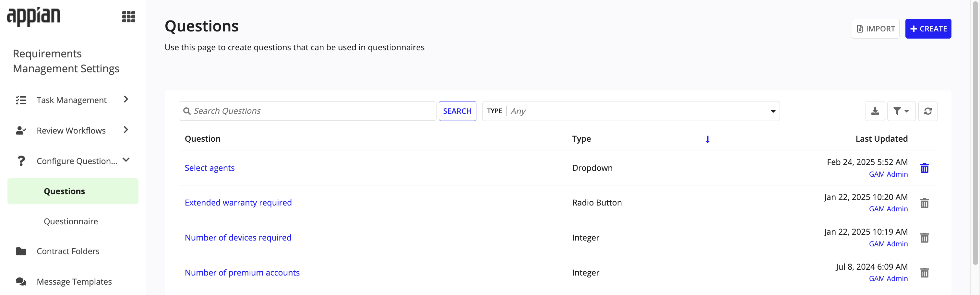Image resolution: width=980 pixels, height=295 pixels.
Task: Delete the Extended warranty required question
Action: point(925,203)
